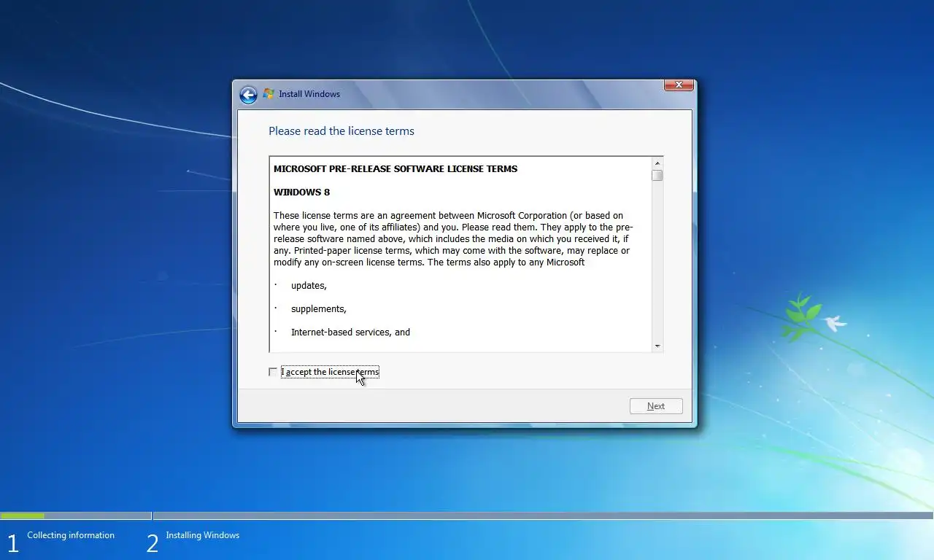The height and width of the screenshot is (560, 934).
Task: Click the 'I accept the license terms' label
Action: click(x=330, y=372)
